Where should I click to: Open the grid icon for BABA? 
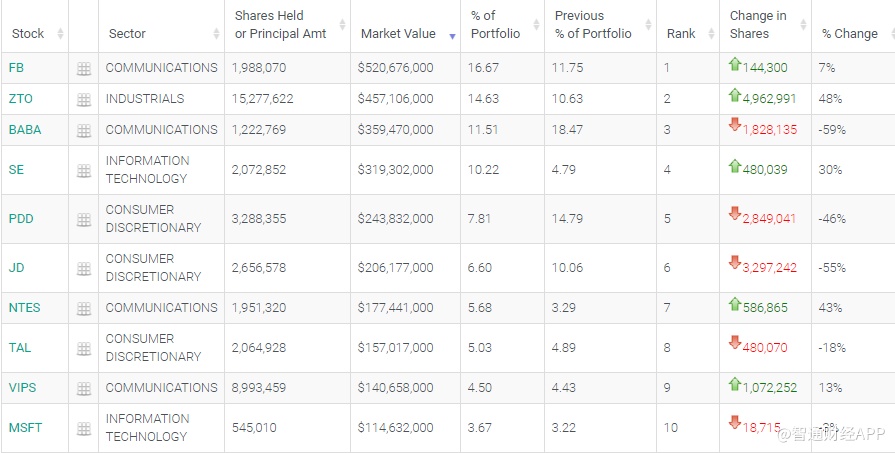coord(84,131)
